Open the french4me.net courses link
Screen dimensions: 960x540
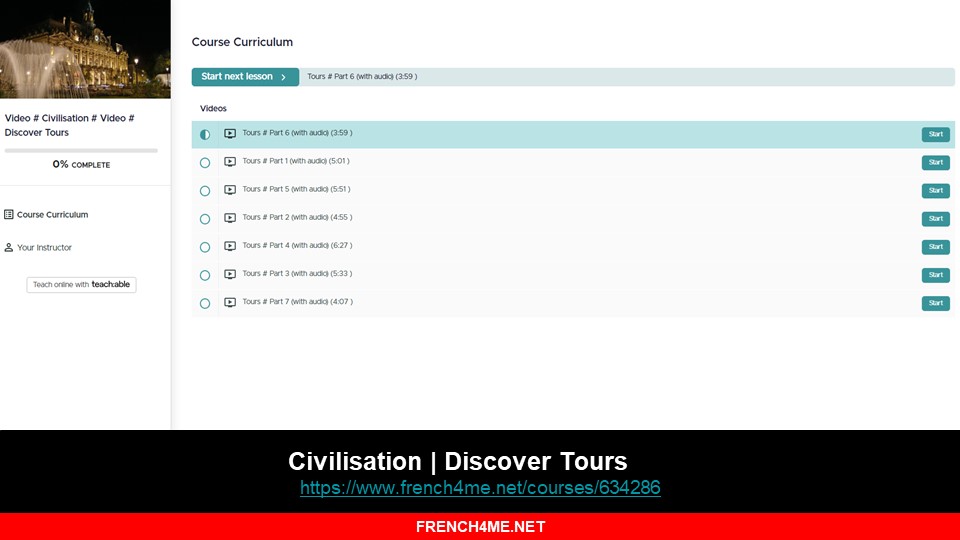[480, 488]
